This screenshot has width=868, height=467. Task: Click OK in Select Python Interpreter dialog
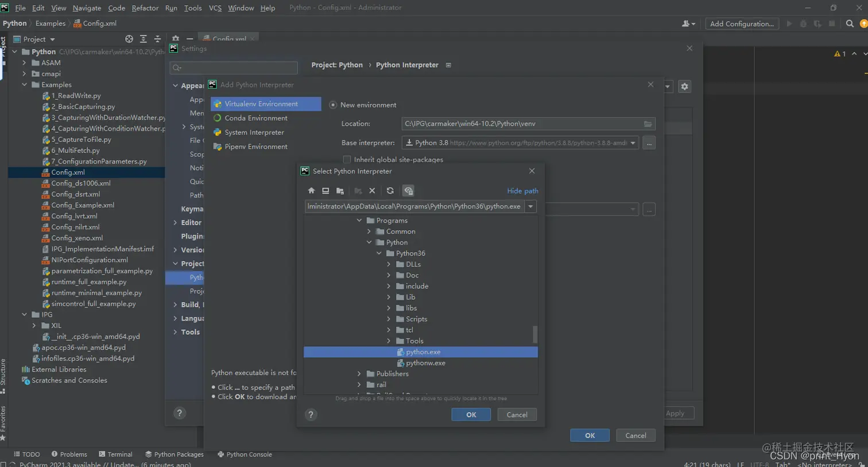click(x=471, y=415)
